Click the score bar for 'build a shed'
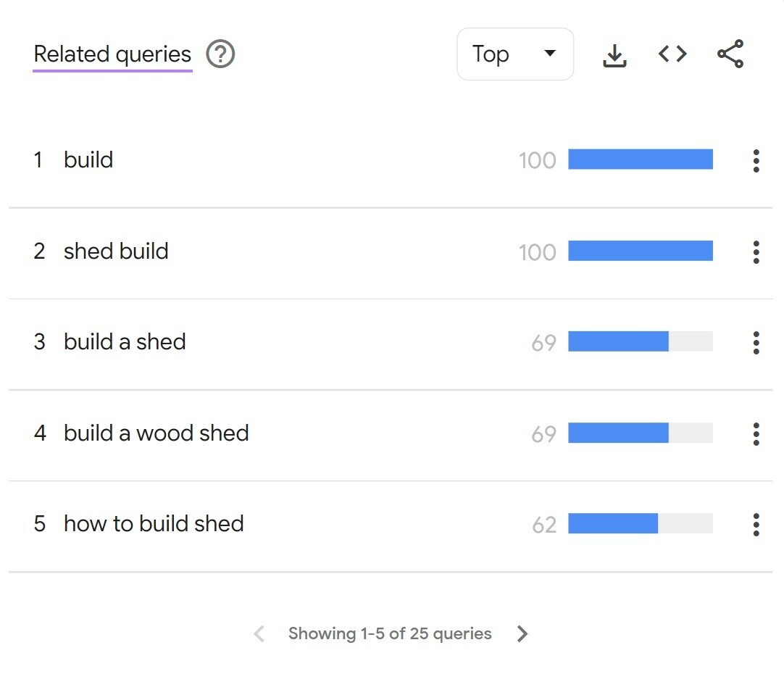 point(641,342)
